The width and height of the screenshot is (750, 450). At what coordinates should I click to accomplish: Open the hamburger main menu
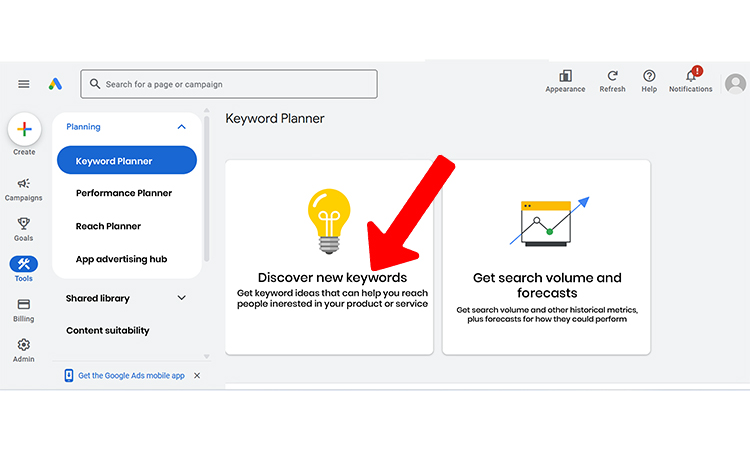[x=24, y=84]
